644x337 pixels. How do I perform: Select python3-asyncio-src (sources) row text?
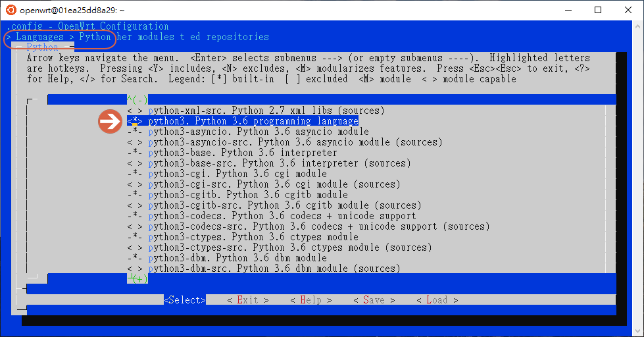tap(295, 142)
